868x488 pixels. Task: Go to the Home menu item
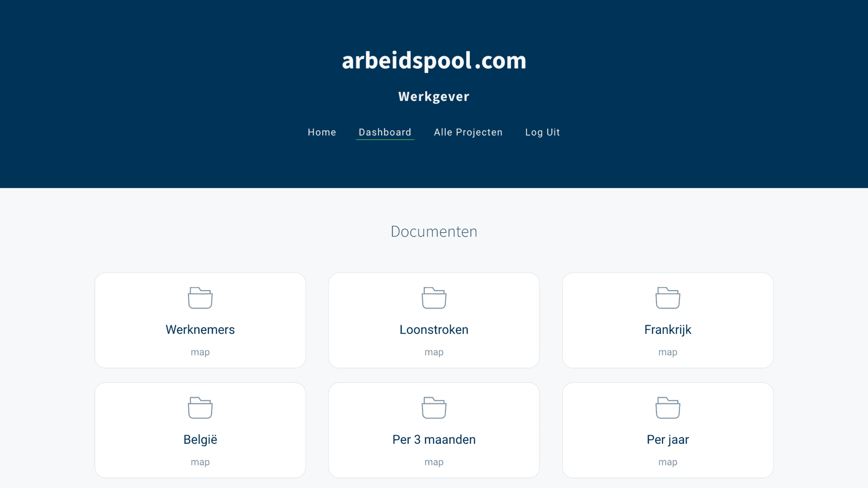(x=322, y=132)
